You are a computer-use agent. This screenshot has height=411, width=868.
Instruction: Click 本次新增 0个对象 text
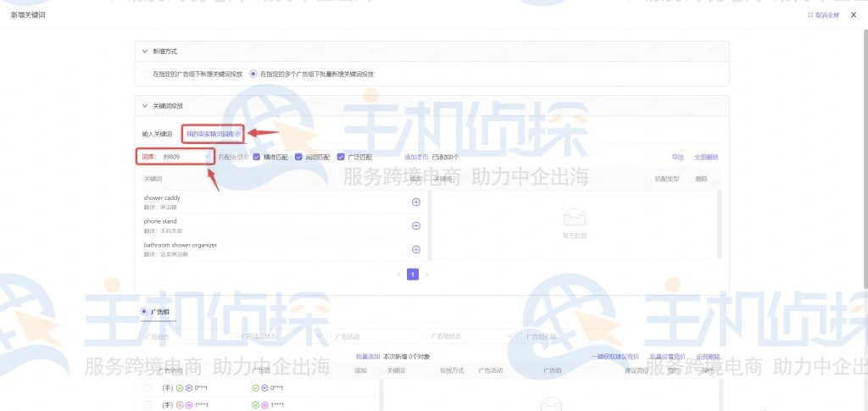click(406, 357)
